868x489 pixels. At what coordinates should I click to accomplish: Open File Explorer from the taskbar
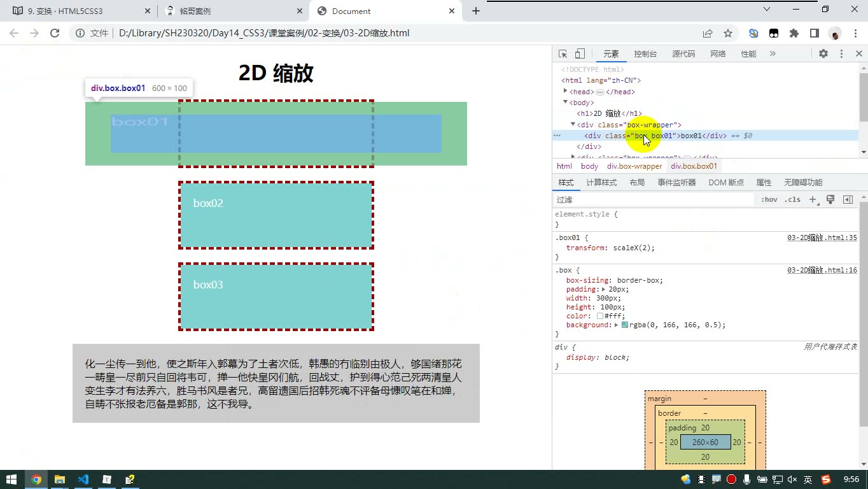(60, 479)
